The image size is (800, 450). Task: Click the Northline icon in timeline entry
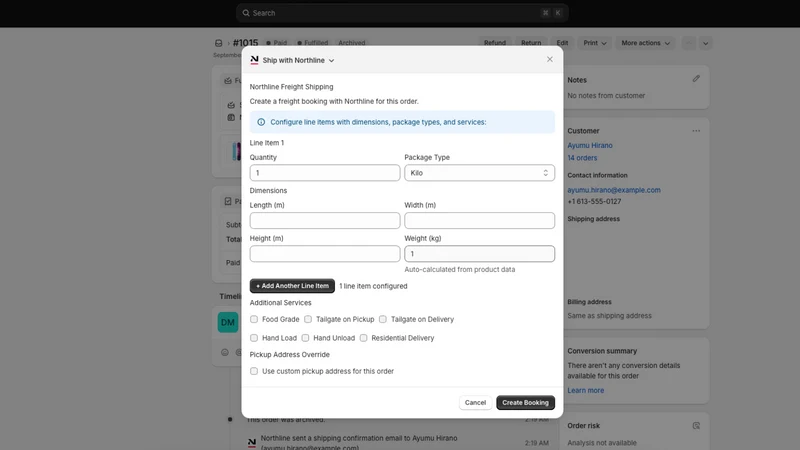[x=252, y=442]
